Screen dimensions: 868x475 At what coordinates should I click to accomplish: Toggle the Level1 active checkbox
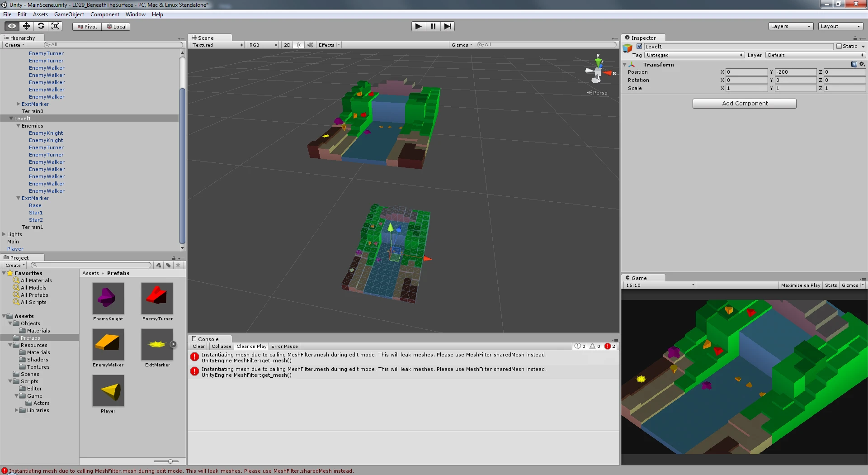pos(639,46)
